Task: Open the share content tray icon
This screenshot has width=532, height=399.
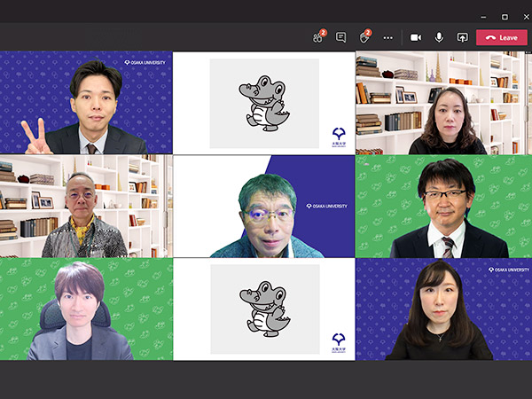Action: 462,37
